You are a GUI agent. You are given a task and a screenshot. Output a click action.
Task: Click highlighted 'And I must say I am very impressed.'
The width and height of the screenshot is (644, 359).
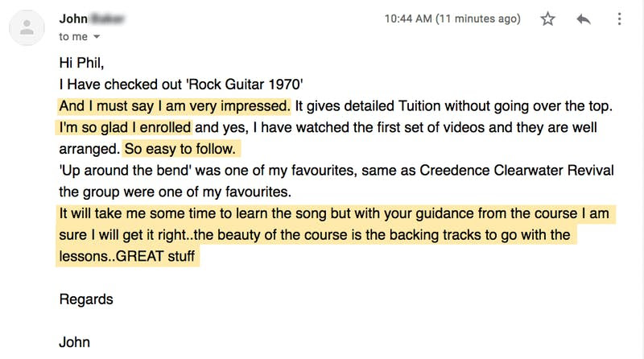175,106
